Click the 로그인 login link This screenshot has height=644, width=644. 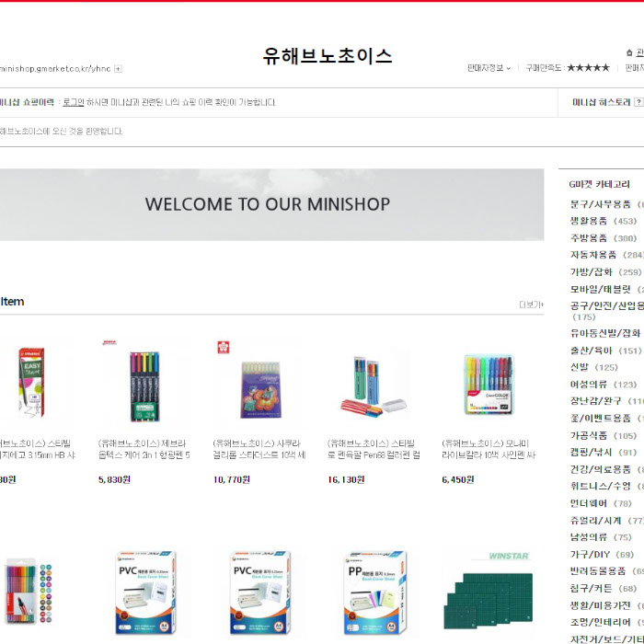click(73, 102)
